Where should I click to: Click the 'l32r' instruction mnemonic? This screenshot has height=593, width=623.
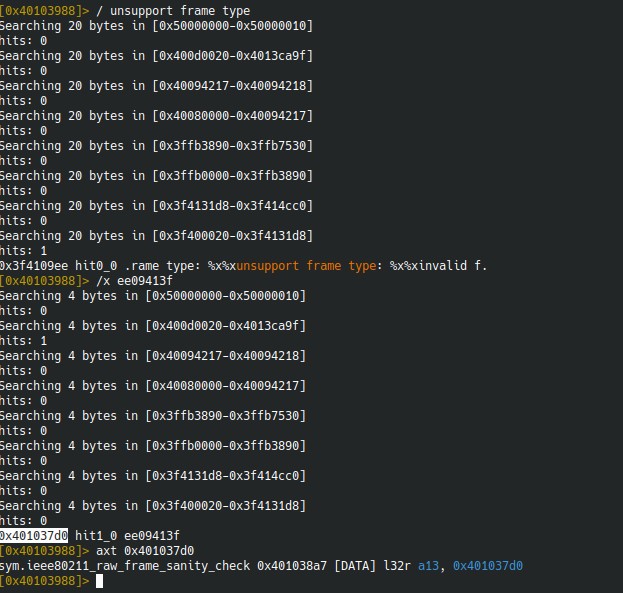pyautogui.click(x=397, y=566)
